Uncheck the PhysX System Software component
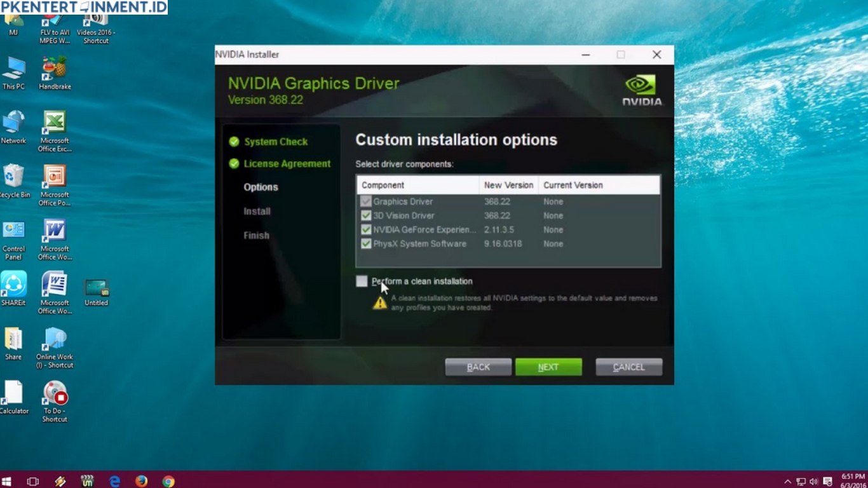Screen dimensions: 868x488 [x=366, y=243]
